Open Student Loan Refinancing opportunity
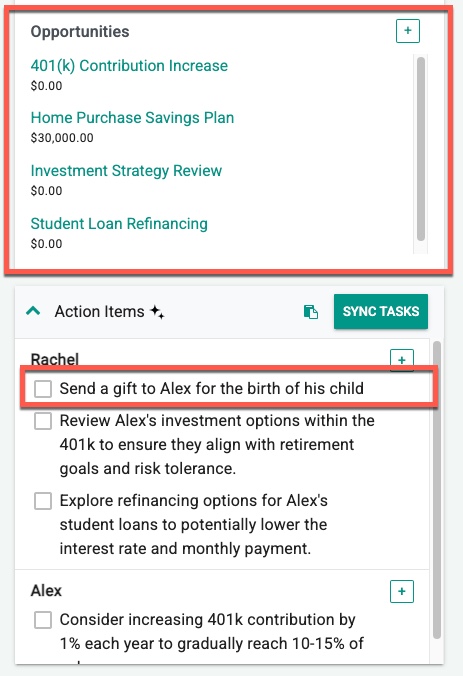Viewport: 463px width, 676px height. [x=119, y=224]
